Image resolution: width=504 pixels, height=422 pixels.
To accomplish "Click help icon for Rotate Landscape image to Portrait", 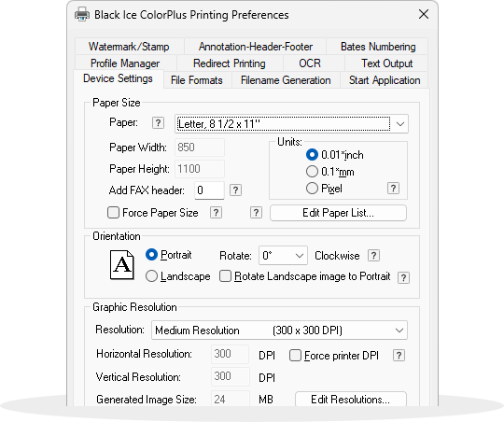I will pyautogui.click(x=403, y=277).
